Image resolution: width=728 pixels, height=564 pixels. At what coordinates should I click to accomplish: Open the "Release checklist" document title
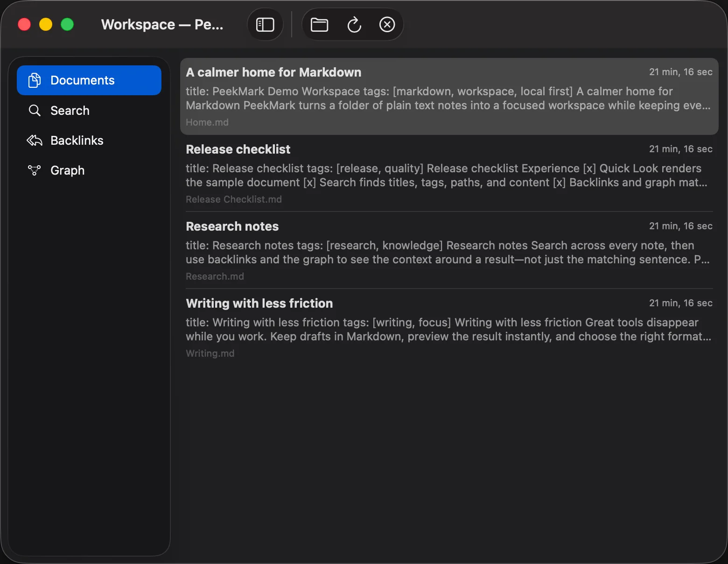[238, 149]
